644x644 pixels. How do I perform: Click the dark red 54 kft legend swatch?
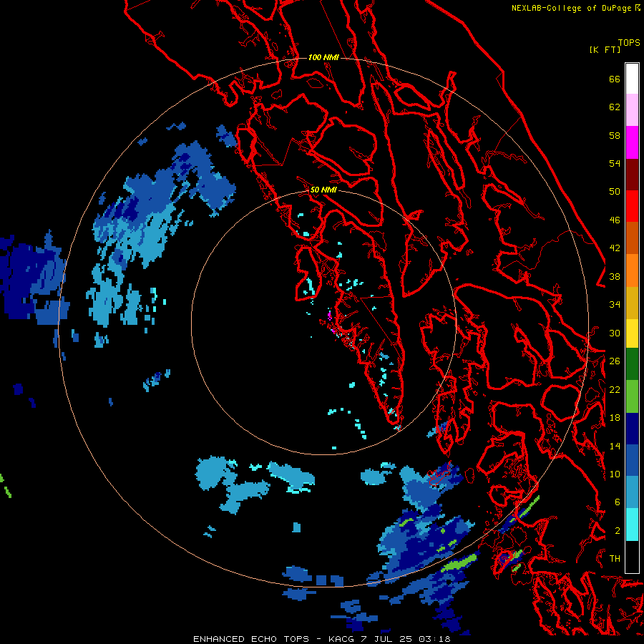tap(632, 175)
